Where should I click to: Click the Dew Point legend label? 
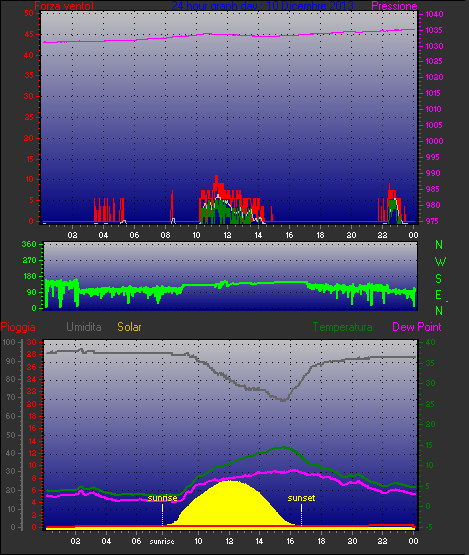[417, 327]
